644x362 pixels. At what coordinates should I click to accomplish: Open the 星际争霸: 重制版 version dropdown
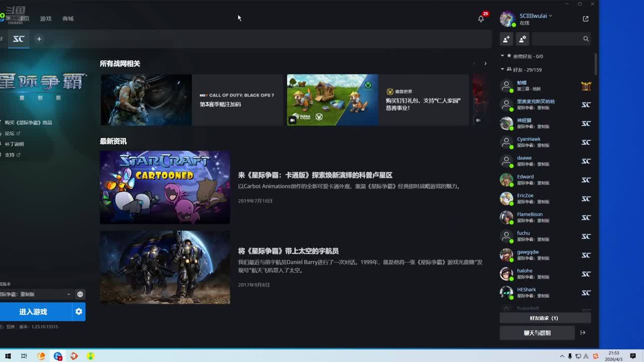click(x=35, y=294)
